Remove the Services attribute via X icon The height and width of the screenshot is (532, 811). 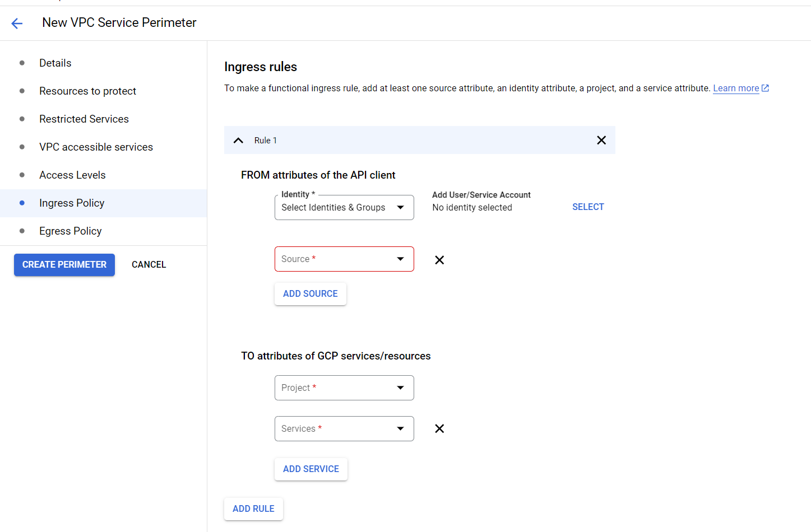tap(439, 428)
